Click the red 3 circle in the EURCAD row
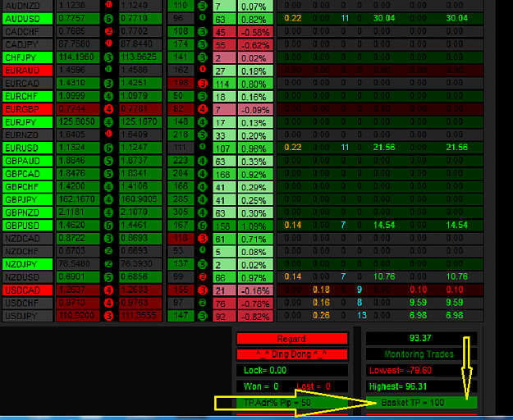This screenshot has width=513, height=420. point(203,84)
